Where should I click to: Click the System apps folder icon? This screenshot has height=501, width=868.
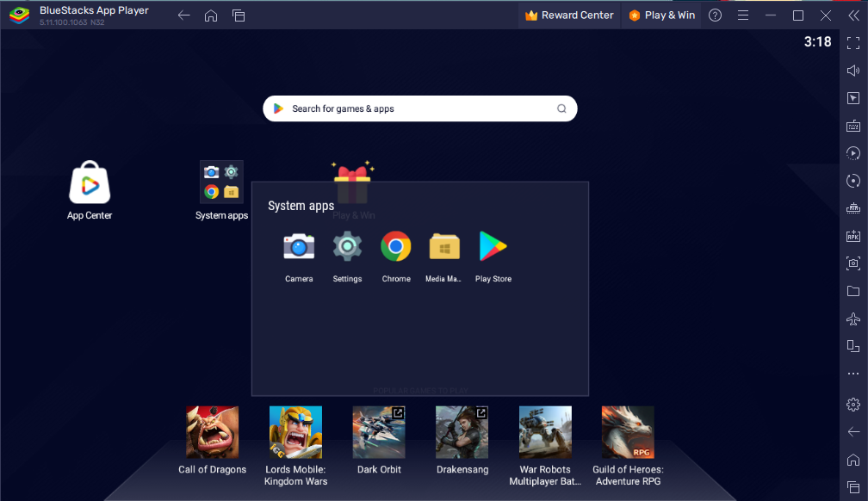(221, 182)
